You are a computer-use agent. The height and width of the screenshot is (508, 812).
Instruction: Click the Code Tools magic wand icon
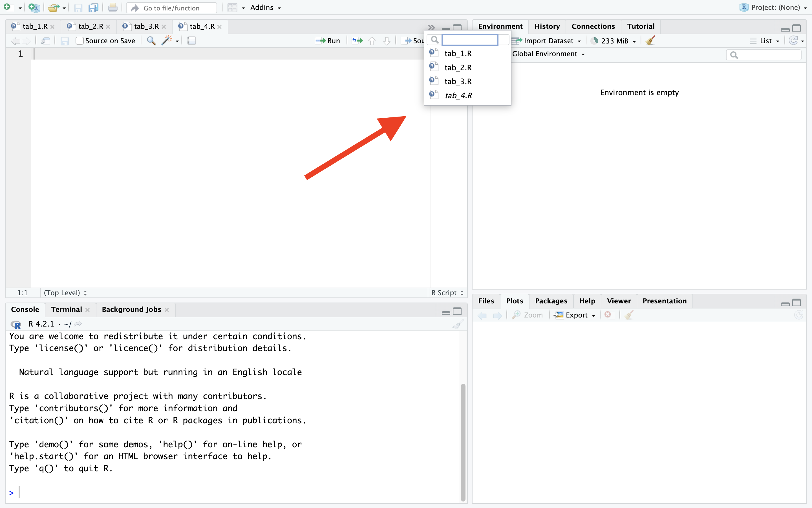(x=166, y=41)
